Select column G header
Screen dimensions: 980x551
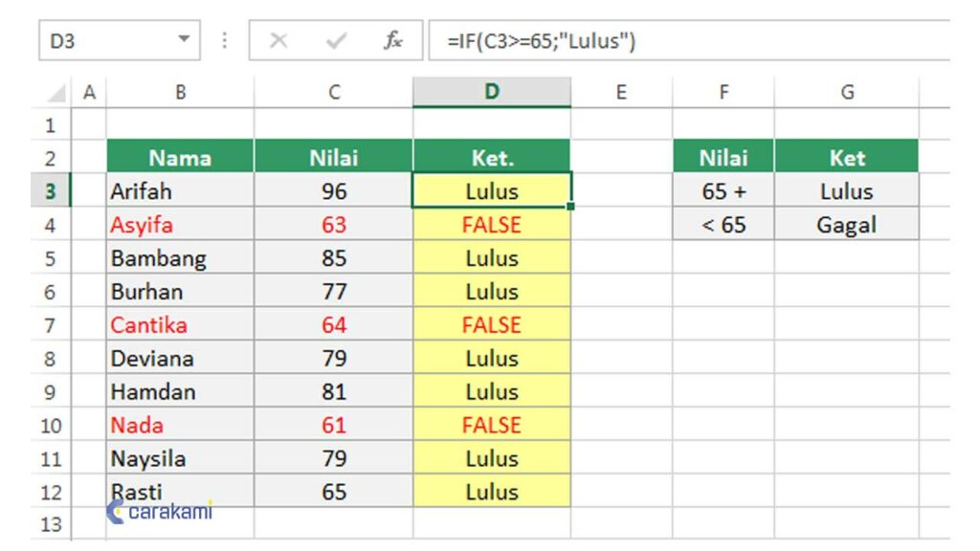point(847,92)
